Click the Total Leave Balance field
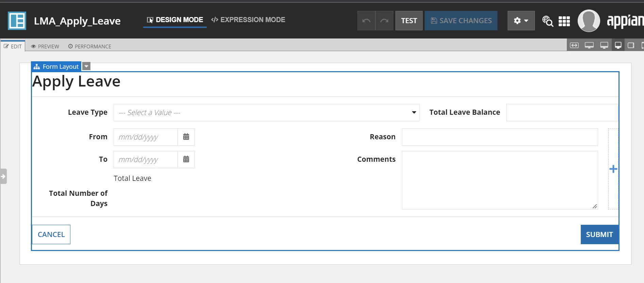644x283 pixels. (x=562, y=113)
